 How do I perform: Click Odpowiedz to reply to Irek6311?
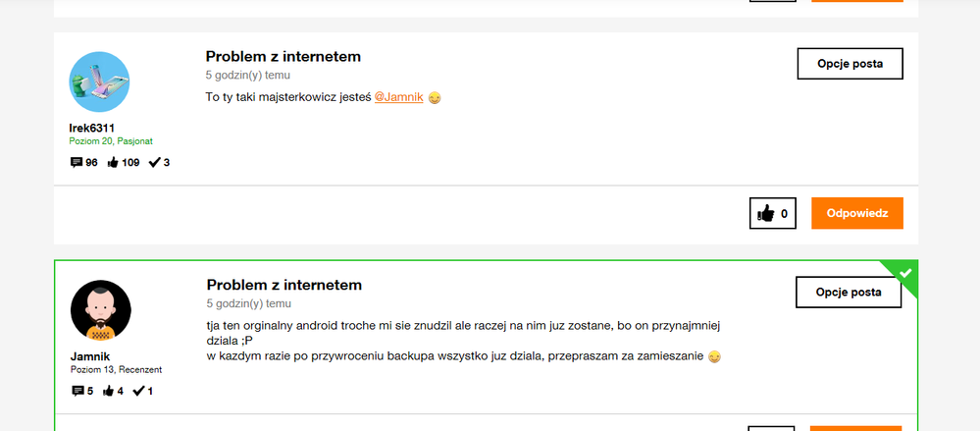point(856,213)
